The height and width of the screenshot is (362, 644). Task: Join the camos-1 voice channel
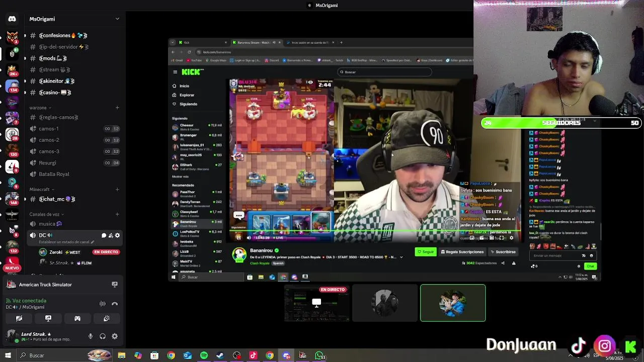point(74,129)
